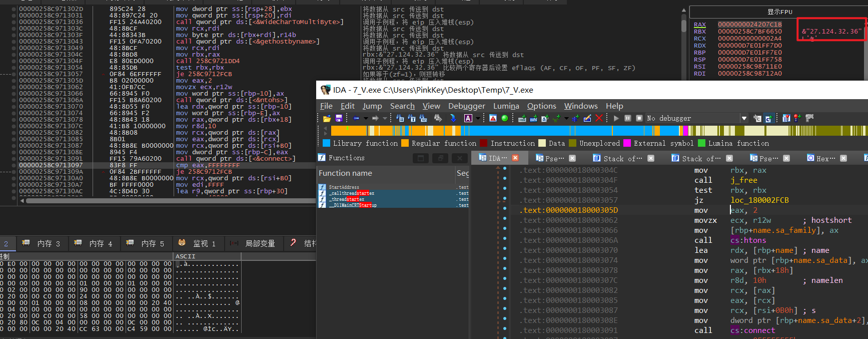
Task: Click the Lumina function green legend swatch
Action: 701,143
